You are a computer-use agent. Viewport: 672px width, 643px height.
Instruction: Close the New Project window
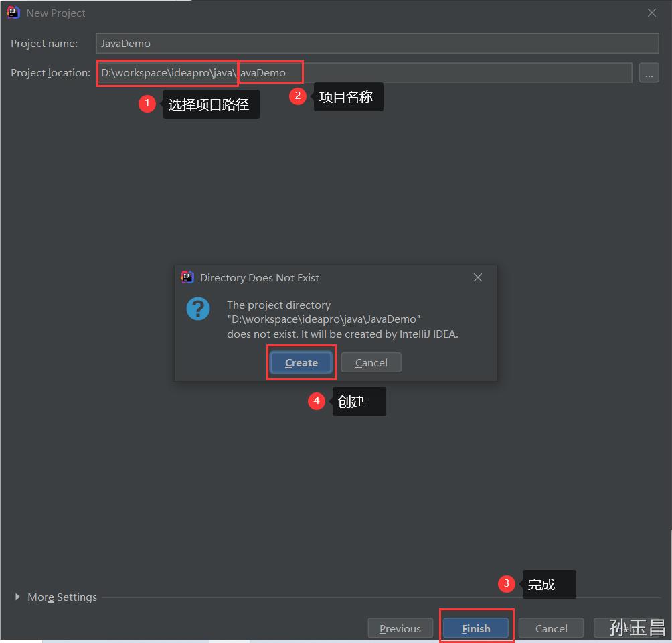click(x=652, y=12)
